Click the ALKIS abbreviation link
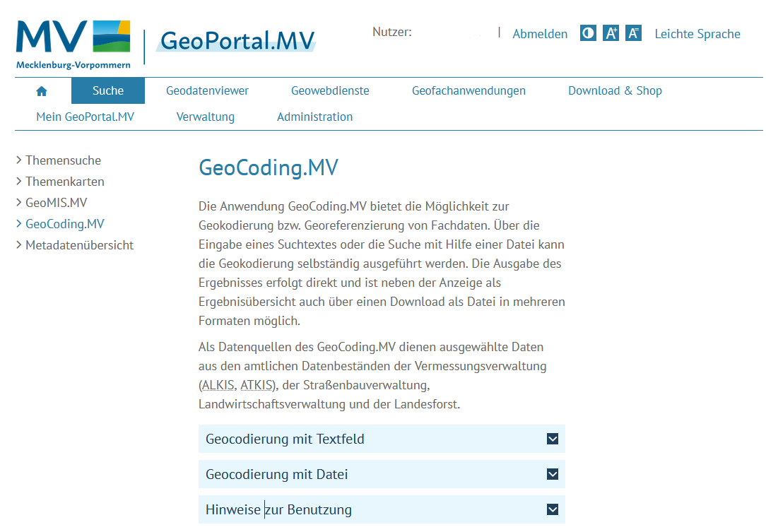Screen dimensions: 766x532 [x=218, y=386]
